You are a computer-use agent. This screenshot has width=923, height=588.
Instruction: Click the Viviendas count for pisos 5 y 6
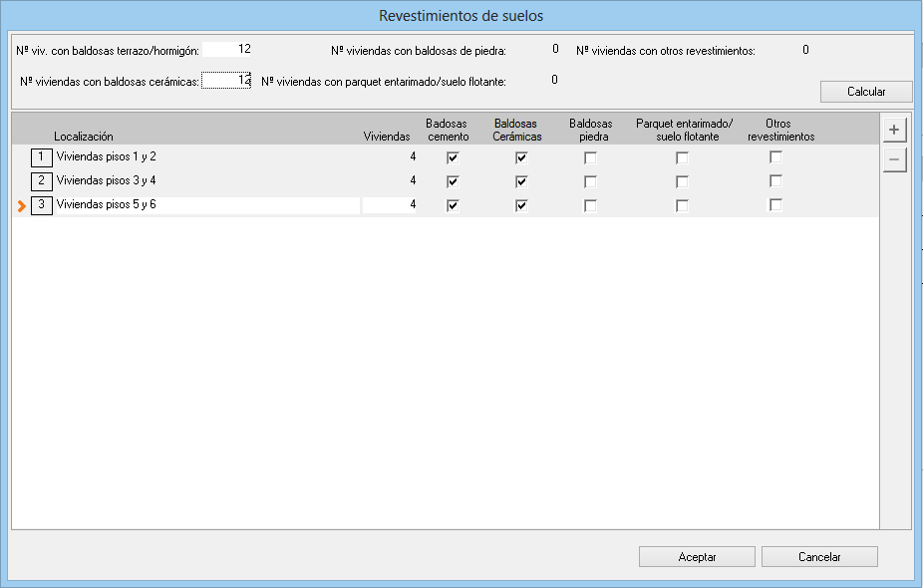[390, 204]
